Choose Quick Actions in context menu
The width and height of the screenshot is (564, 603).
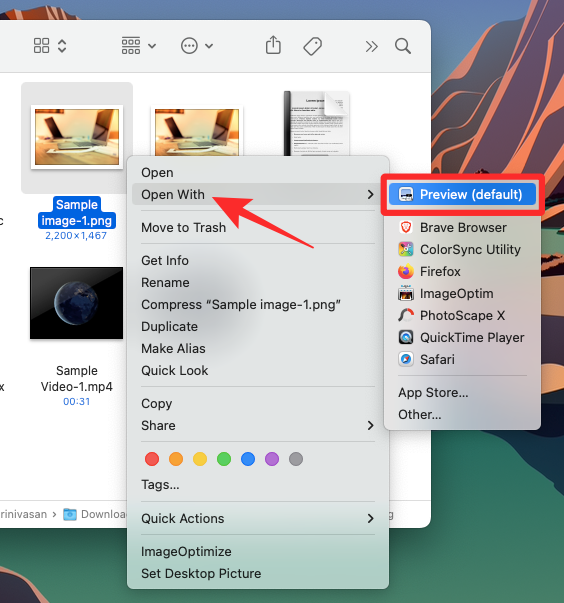(x=183, y=518)
